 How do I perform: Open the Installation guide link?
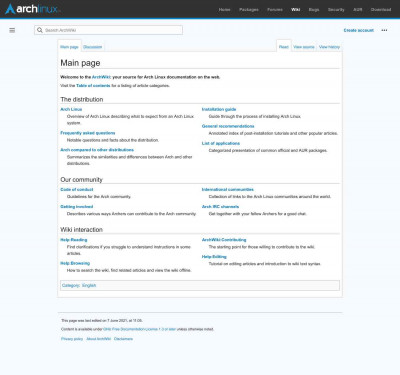pos(219,109)
